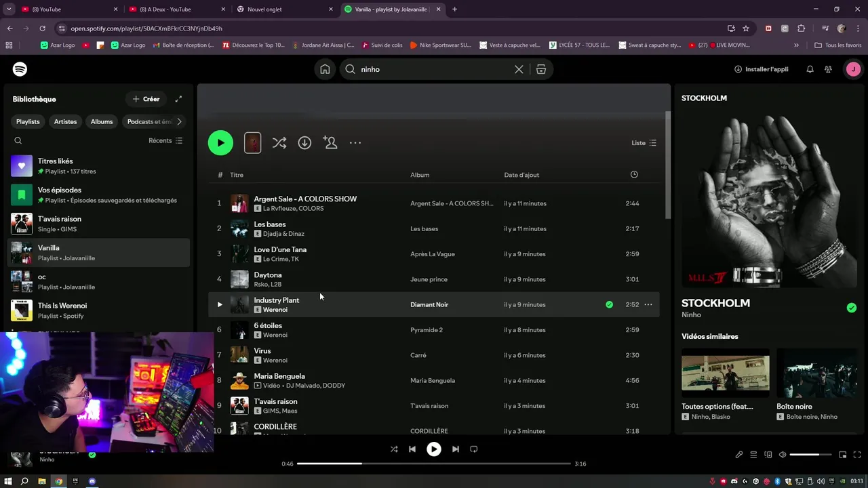The width and height of the screenshot is (868, 488).
Task: Toggle repeat in player bar
Action: click(x=474, y=449)
